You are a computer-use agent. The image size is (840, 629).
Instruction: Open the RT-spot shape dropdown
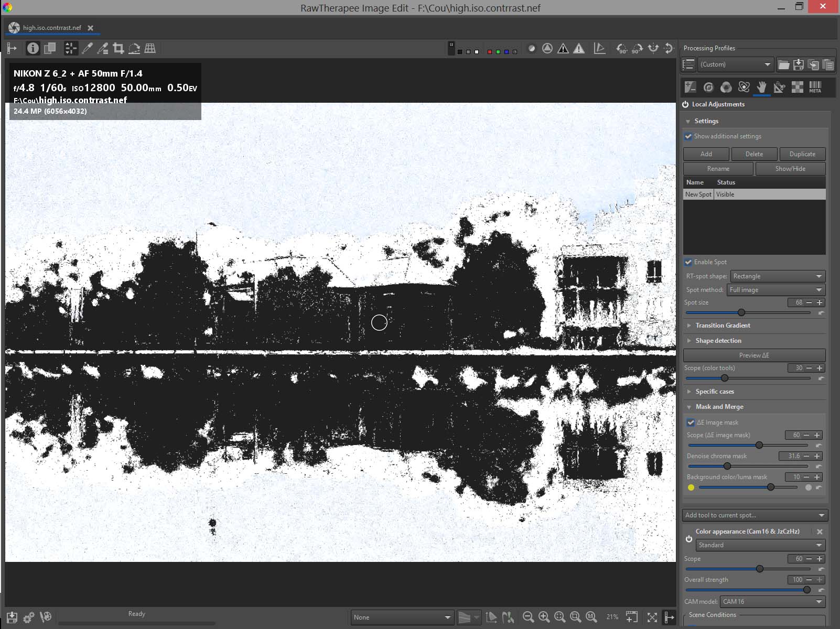point(777,276)
